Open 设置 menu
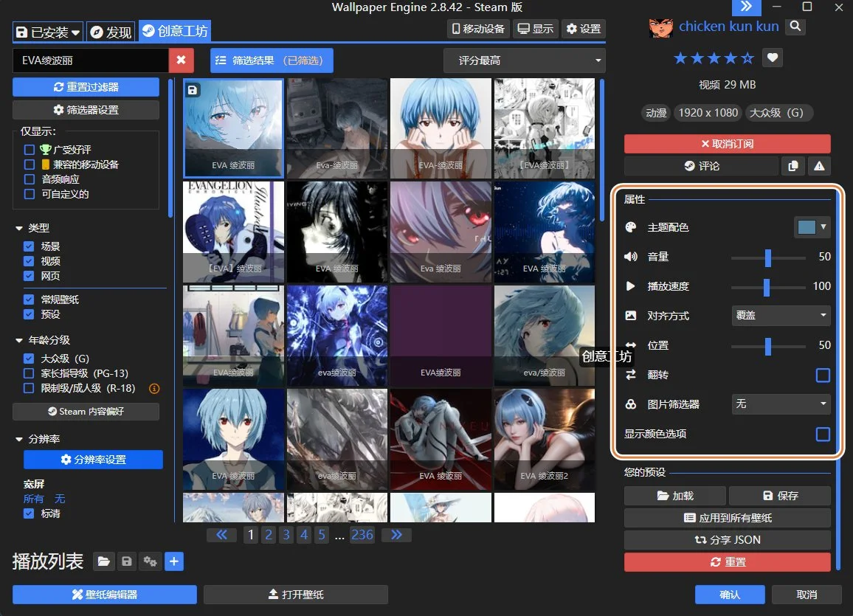This screenshot has width=853, height=616. [x=583, y=29]
